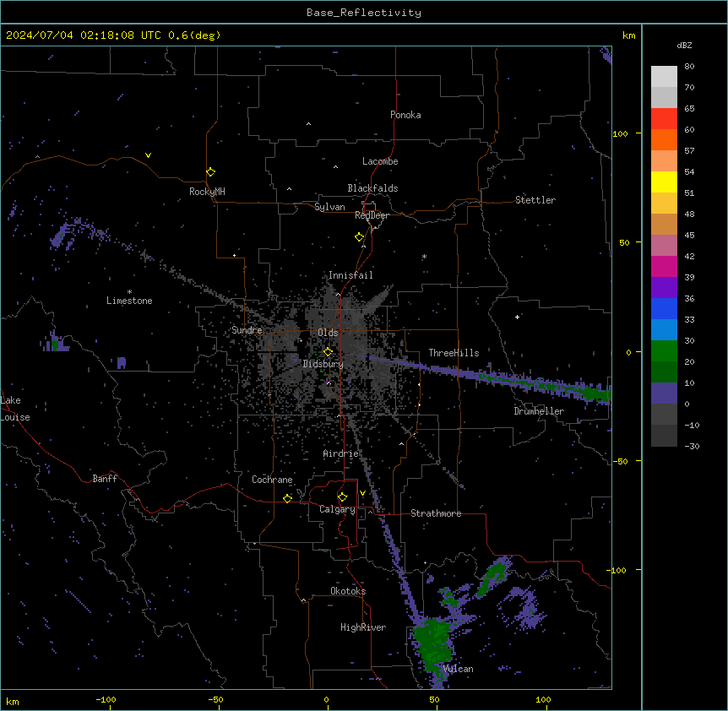
Task: Select the Okotoks label
Action: pos(348,591)
